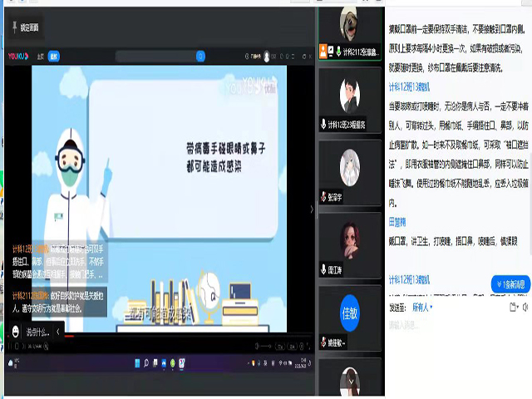Click the 说点什么 chat overlay input
The image size is (532, 399).
tap(37, 332)
